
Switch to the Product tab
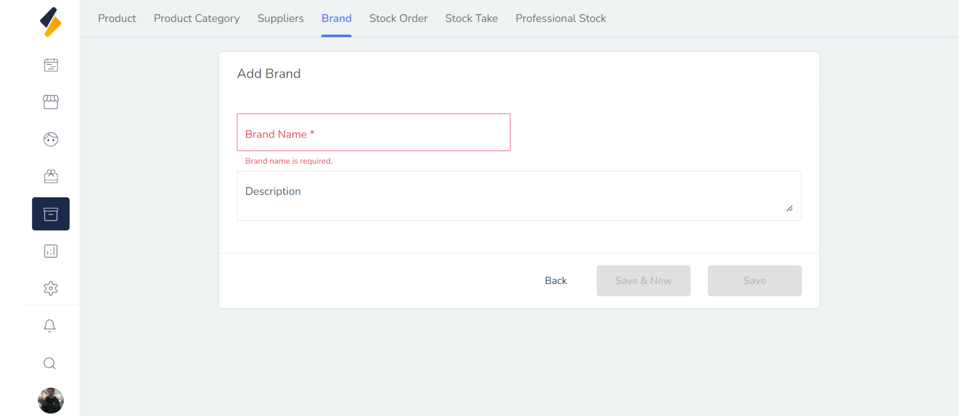coord(117,18)
